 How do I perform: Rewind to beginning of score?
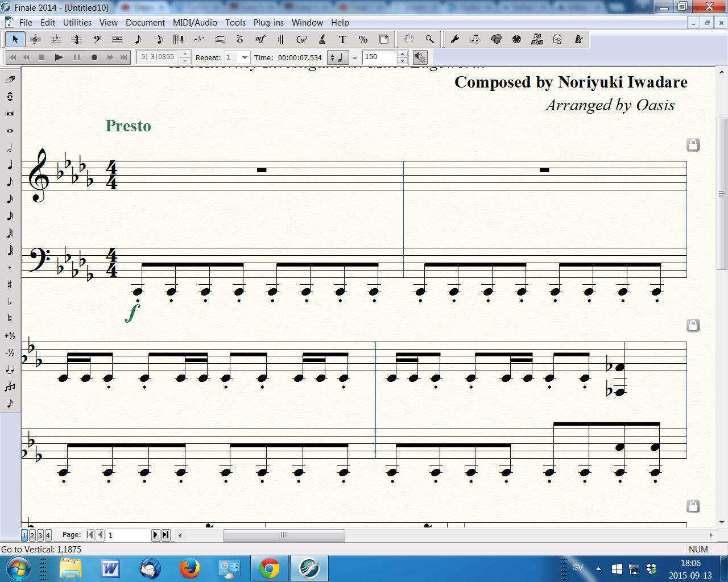pyautogui.click(x=13, y=57)
